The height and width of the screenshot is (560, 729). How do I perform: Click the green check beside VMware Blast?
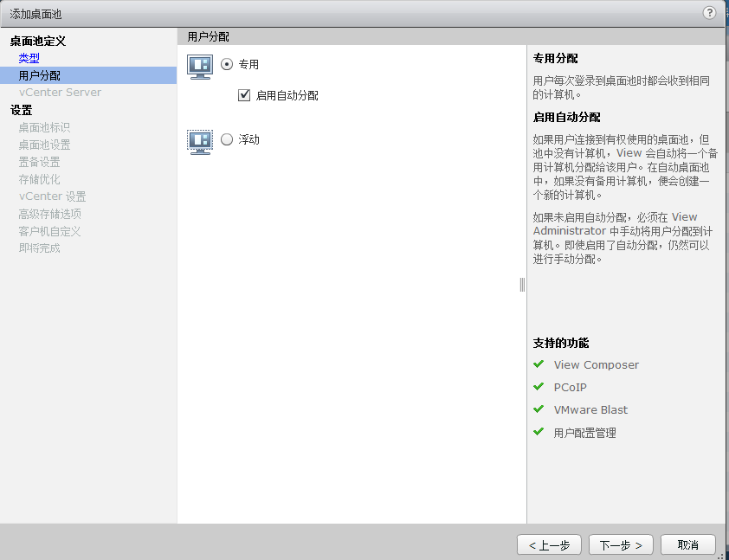point(539,409)
